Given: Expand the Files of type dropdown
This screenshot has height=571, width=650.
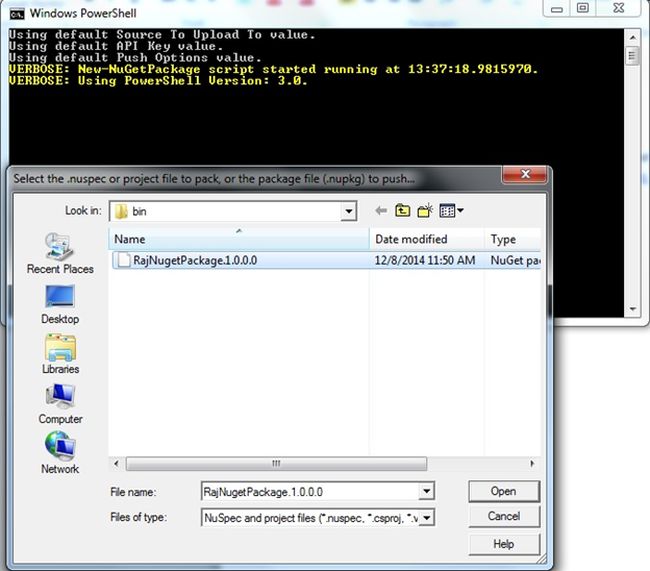Looking at the screenshot, I should click(x=426, y=518).
